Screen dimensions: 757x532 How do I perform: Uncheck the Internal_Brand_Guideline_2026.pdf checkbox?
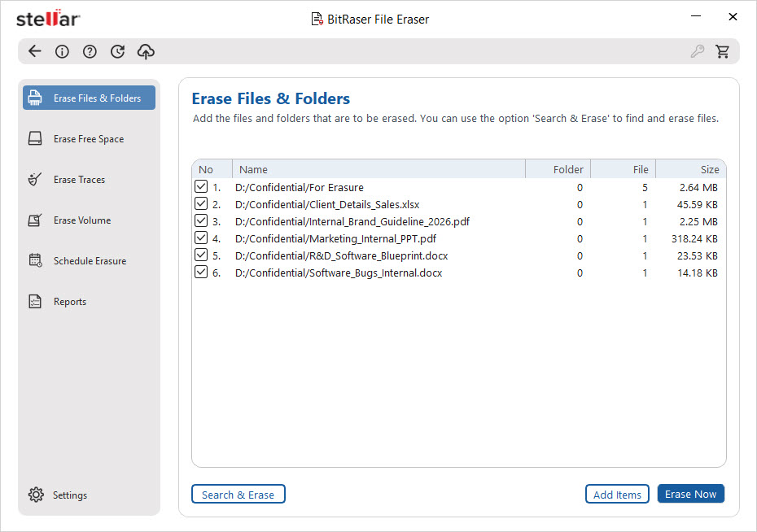coord(201,221)
